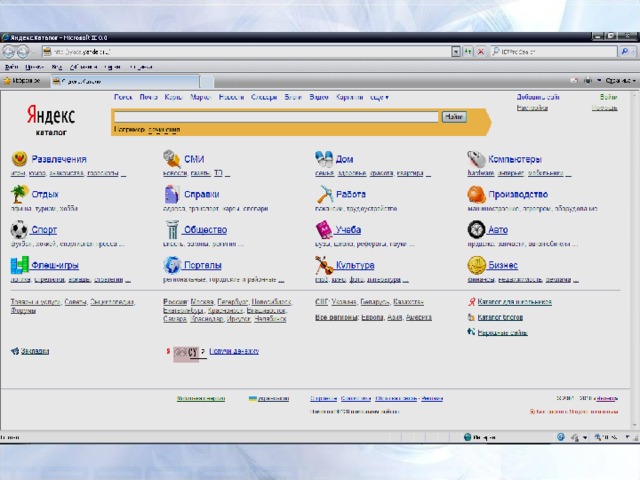Click the Refresh icon beside address bar
640x480 pixels.
468,52
